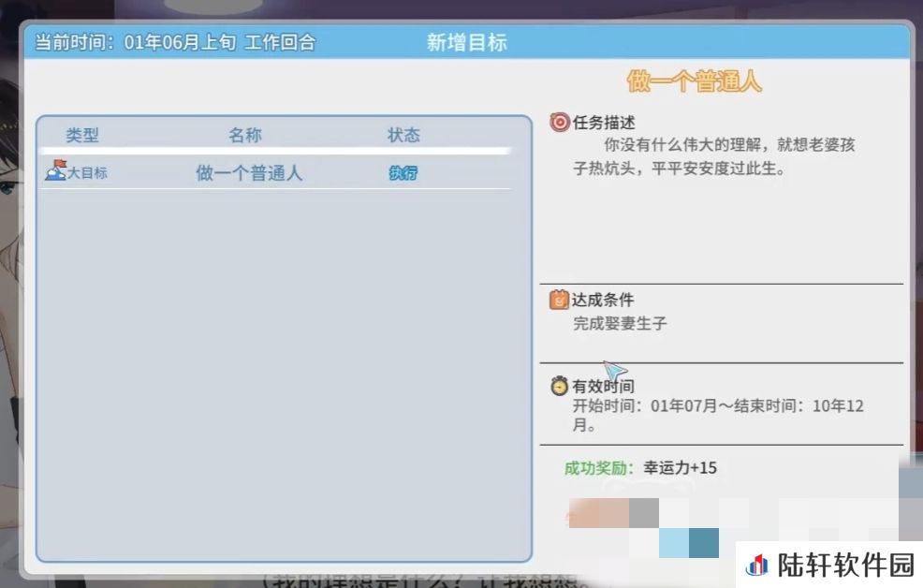This screenshot has width=923, height=588.
Task: Click the 大目标 flag icon
Action: pyautogui.click(x=56, y=170)
